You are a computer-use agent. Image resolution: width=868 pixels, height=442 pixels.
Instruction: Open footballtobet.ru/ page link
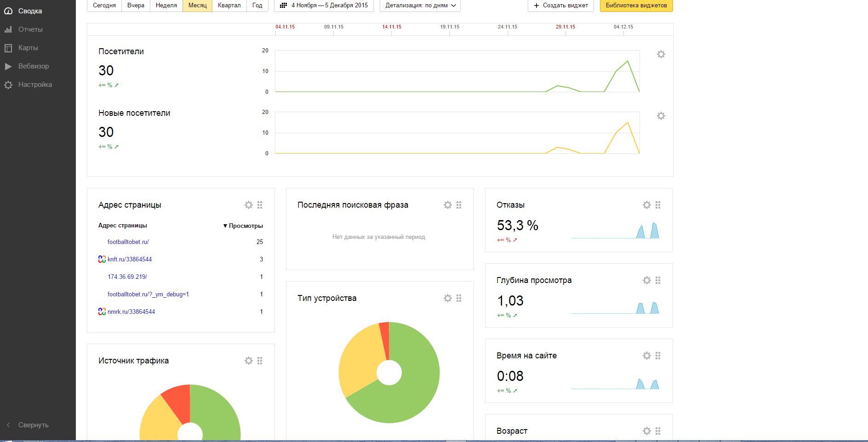click(x=128, y=242)
